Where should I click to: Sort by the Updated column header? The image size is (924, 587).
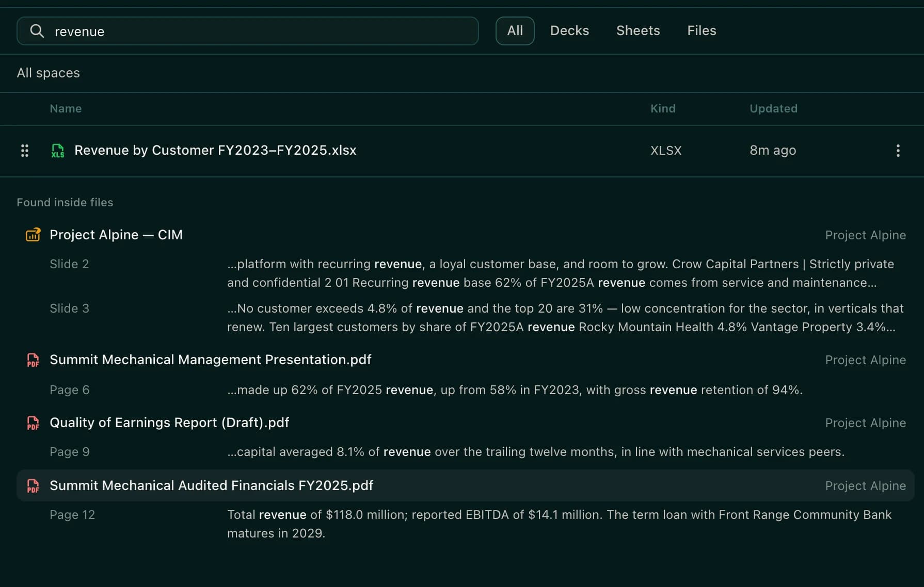pyautogui.click(x=773, y=109)
